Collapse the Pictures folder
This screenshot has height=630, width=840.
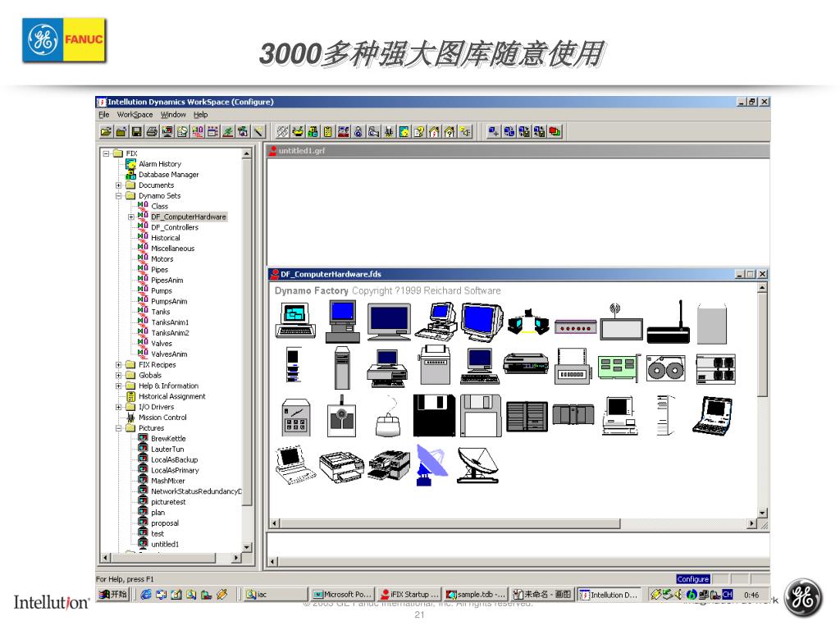coord(118,428)
